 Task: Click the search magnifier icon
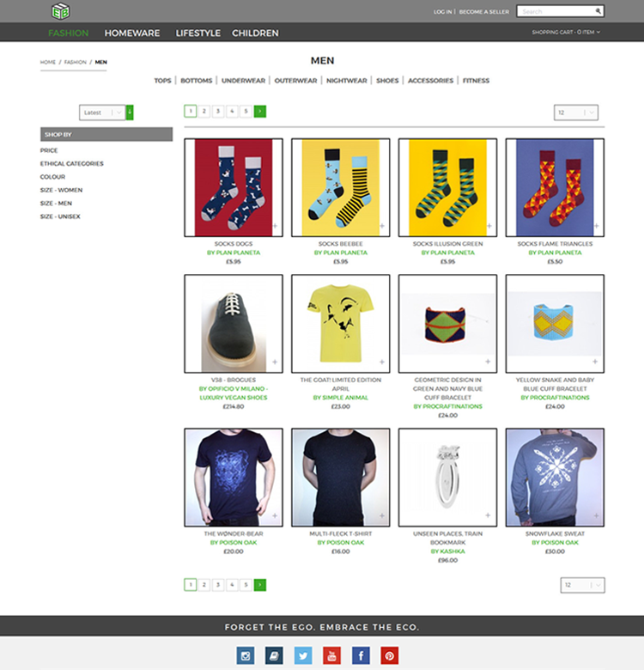coord(598,11)
